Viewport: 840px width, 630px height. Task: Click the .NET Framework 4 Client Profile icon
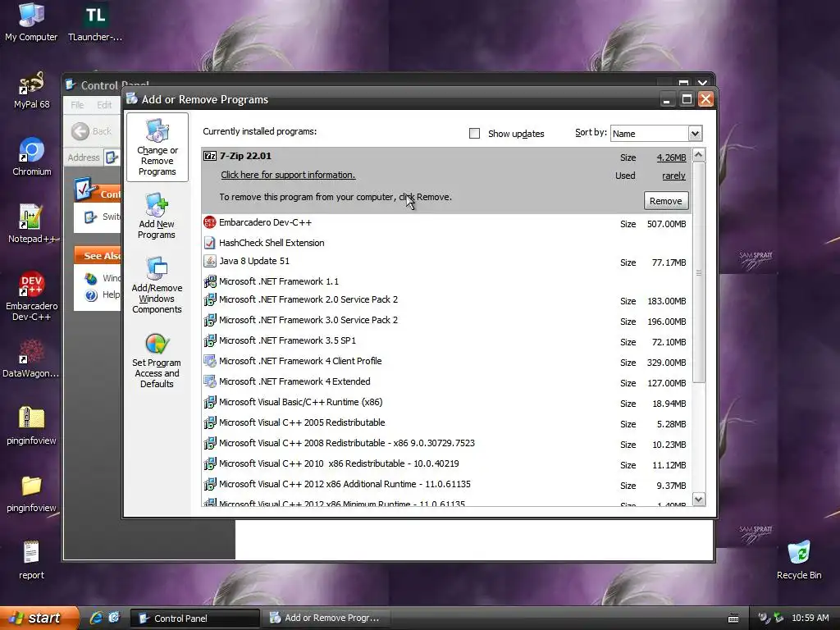(x=210, y=361)
